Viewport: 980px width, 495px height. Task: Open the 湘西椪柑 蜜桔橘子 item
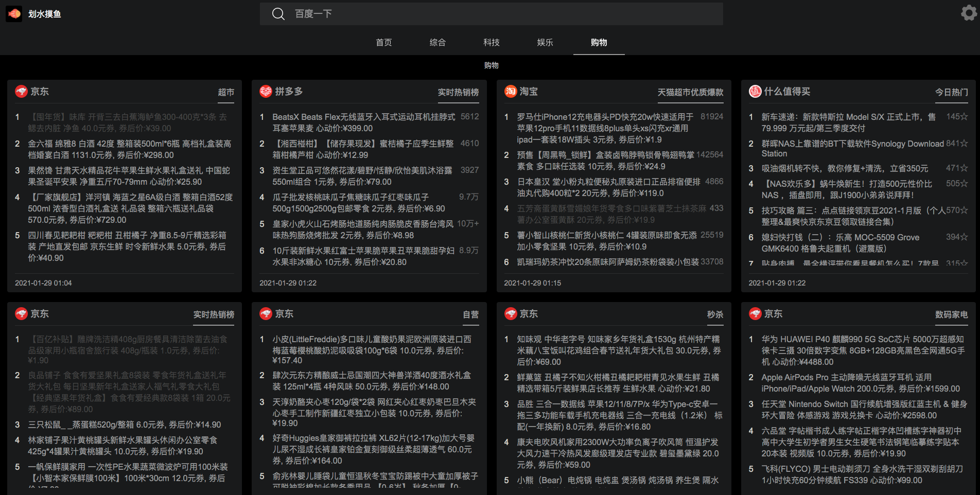(x=363, y=149)
